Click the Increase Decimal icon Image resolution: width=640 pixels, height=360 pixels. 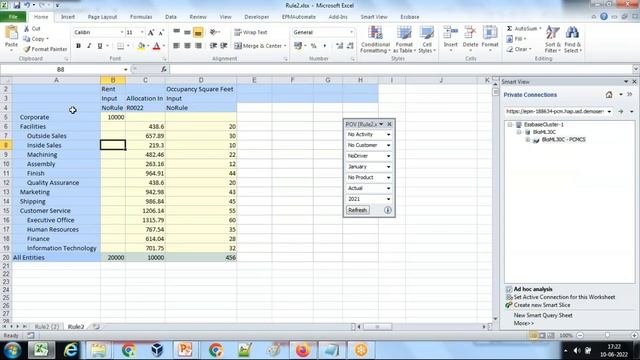pyautogui.click(x=340, y=46)
